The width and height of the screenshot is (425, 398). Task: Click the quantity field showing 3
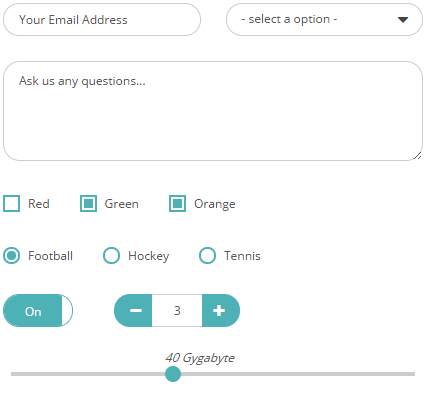tap(177, 311)
